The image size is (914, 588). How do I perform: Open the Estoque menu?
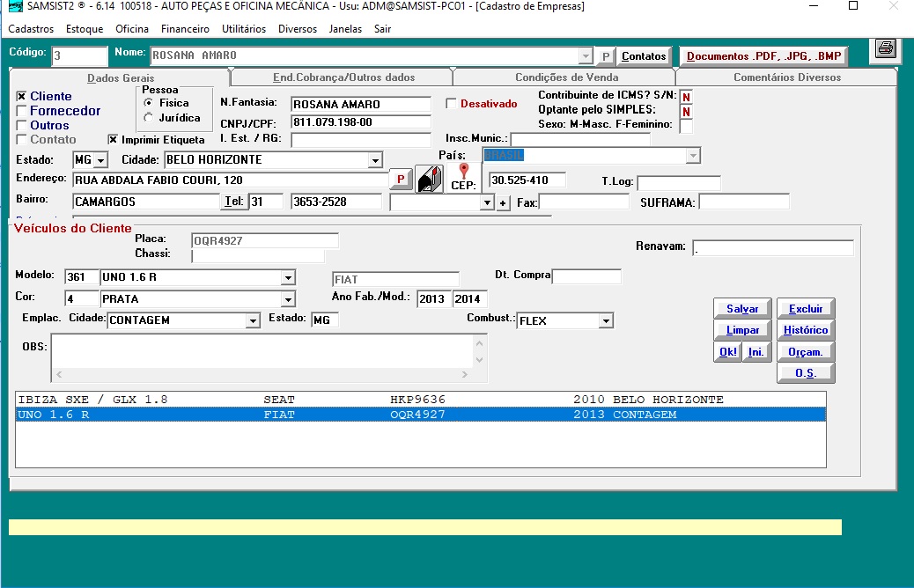[x=85, y=28]
